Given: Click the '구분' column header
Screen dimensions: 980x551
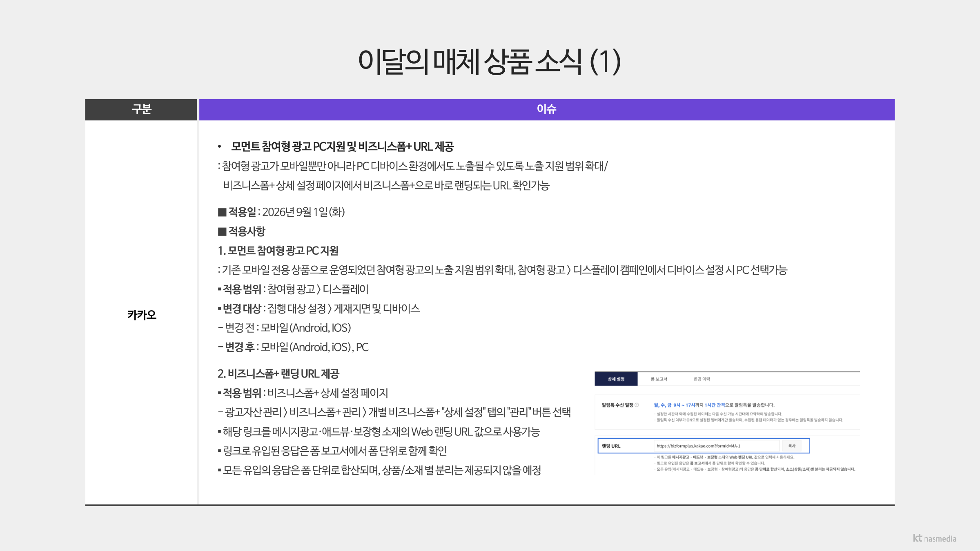Looking at the screenshot, I should [x=141, y=109].
